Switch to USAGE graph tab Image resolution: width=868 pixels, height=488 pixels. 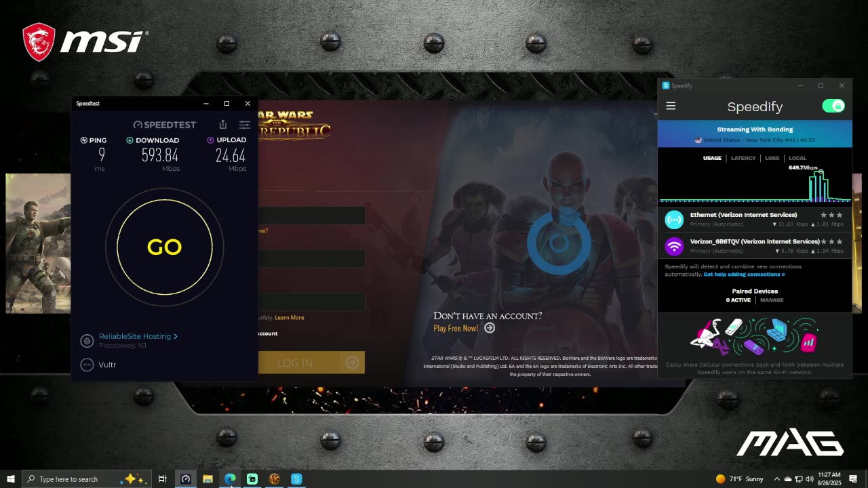pyautogui.click(x=712, y=158)
